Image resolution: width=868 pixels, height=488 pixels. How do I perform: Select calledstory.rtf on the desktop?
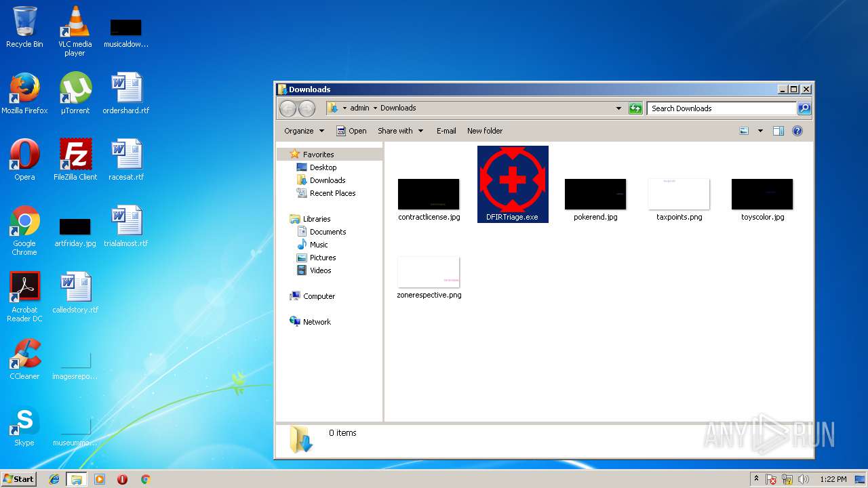[75, 293]
